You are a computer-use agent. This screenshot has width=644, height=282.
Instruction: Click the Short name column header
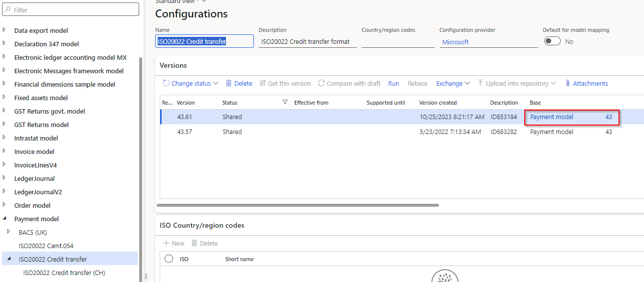tap(239, 259)
